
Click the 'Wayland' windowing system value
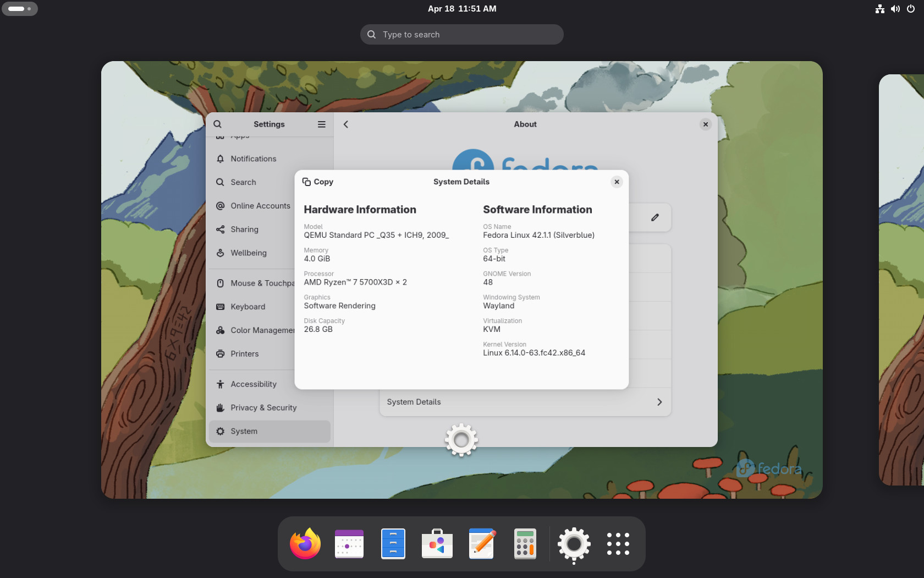[x=499, y=306]
